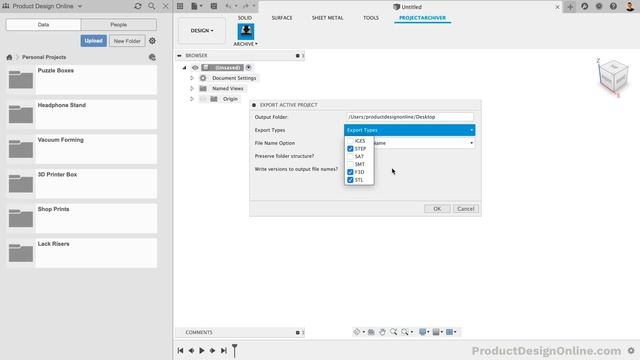The width and height of the screenshot is (640, 360).
Task: Collapse the root component tree
Action: (184, 67)
